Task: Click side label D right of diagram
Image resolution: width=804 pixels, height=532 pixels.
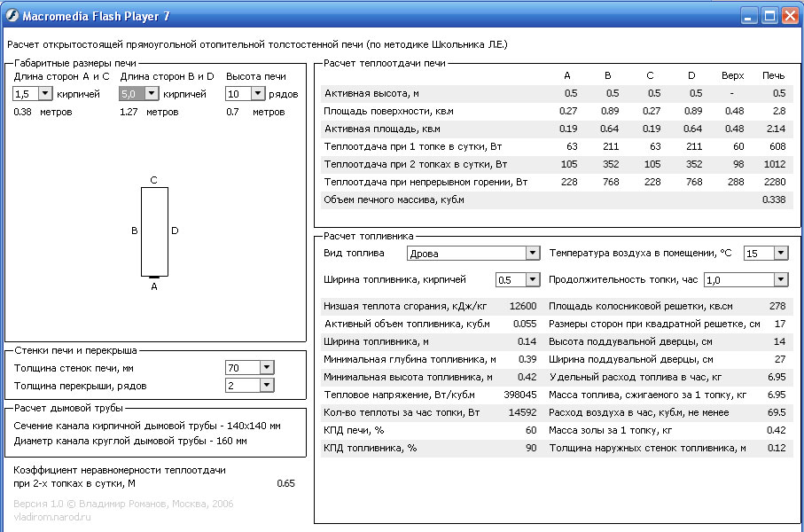Action: pyautogui.click(x=175, y=231)
